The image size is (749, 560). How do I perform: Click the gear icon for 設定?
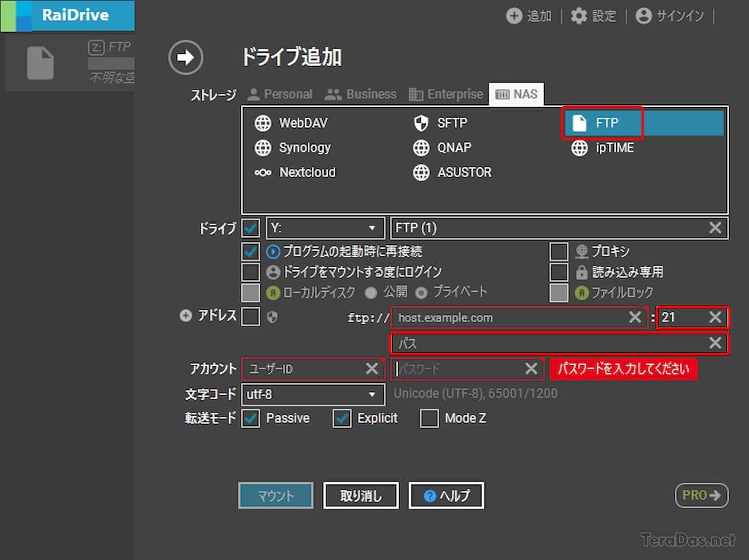(x=579, y=16)
